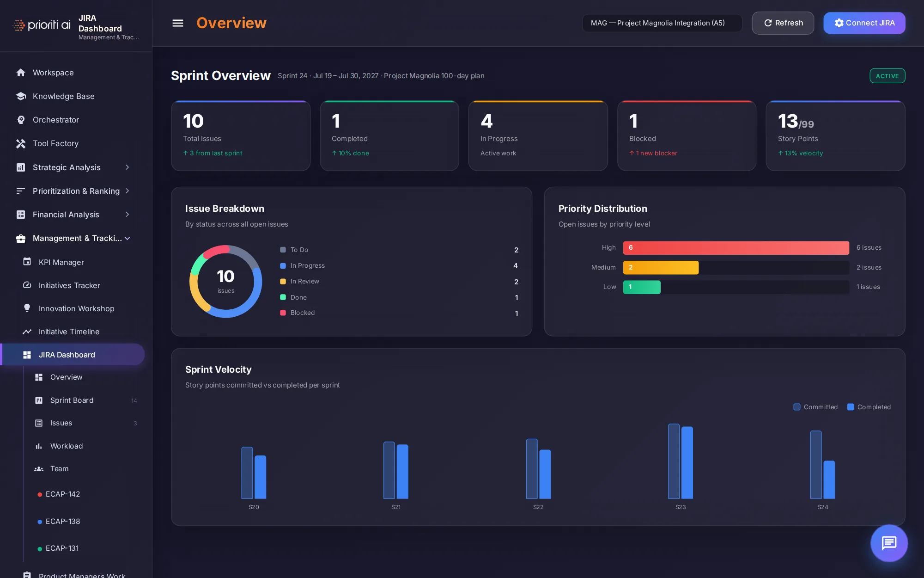Click the JIRA Dashboard grid icon
Viewport: 924px width, 578px height.
click(27, 355)
